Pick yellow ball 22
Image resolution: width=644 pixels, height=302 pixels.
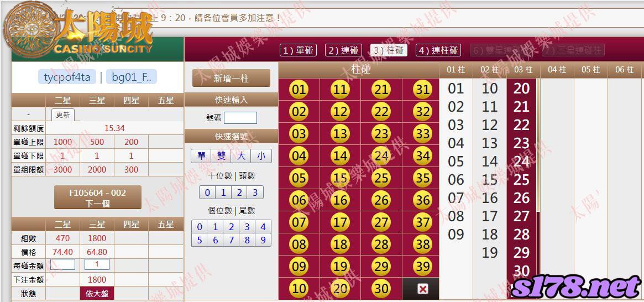pos(381,112)
